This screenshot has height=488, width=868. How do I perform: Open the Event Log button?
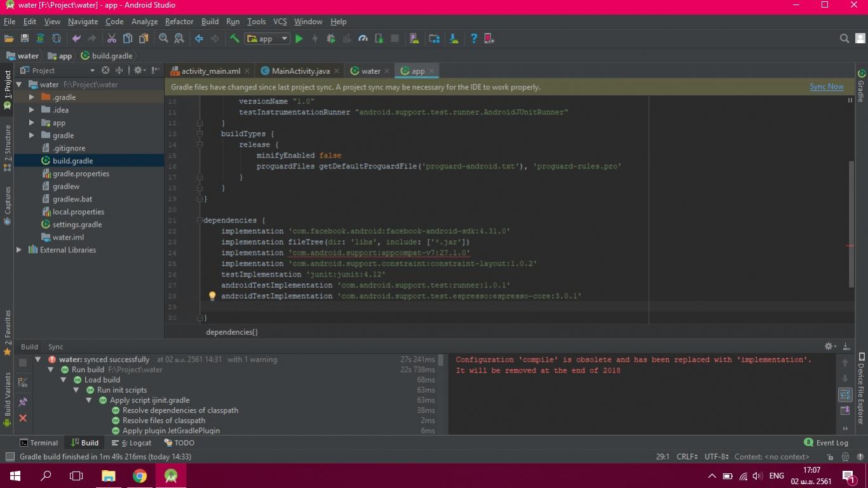(826, 443)
